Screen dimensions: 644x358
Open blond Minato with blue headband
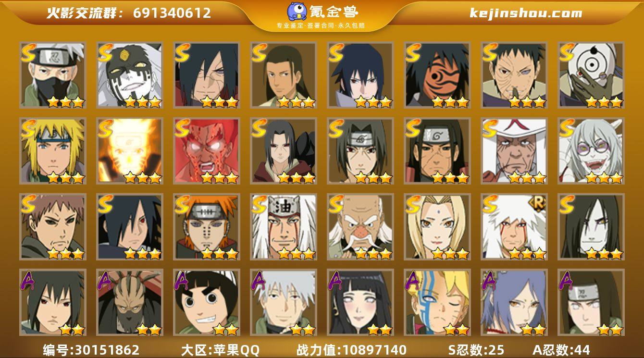[x=53, y=151]
